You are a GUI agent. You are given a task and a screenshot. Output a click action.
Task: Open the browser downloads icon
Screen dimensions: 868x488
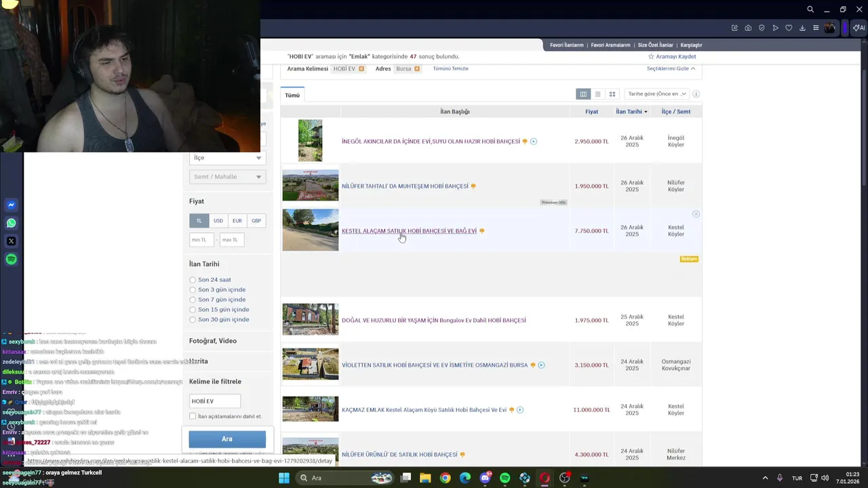point(802,28)
